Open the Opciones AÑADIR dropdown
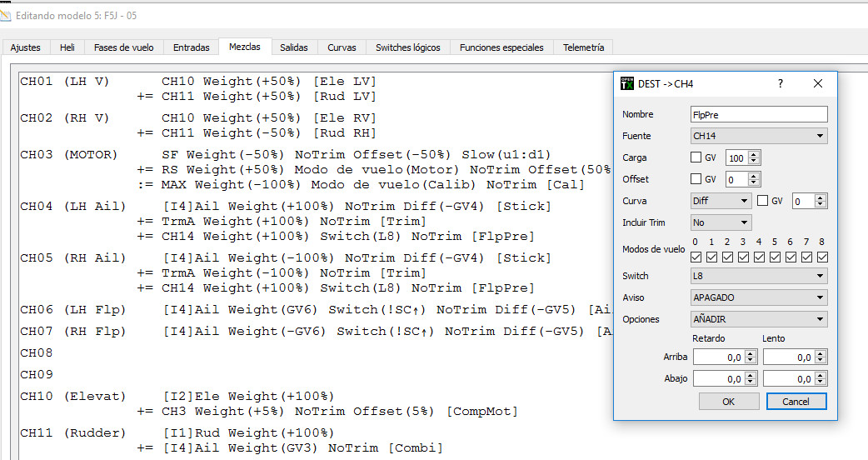The height and width of the screenshot is (460, 868). pos(759,319)
